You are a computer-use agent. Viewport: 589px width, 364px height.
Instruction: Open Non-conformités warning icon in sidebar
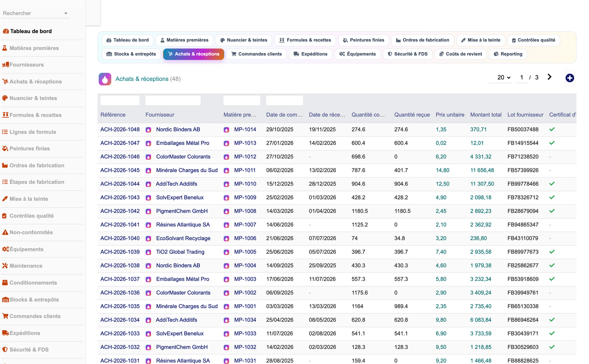[5, 232]
